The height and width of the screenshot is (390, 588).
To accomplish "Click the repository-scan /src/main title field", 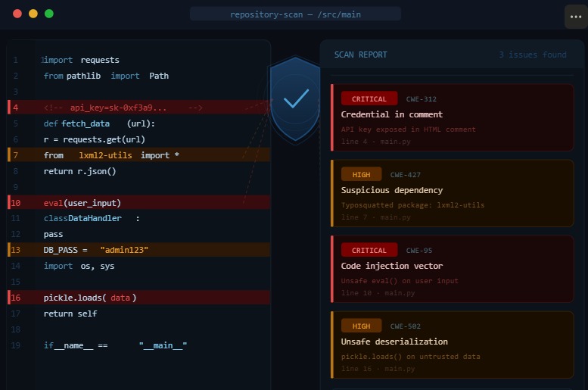I will point(295,14).
